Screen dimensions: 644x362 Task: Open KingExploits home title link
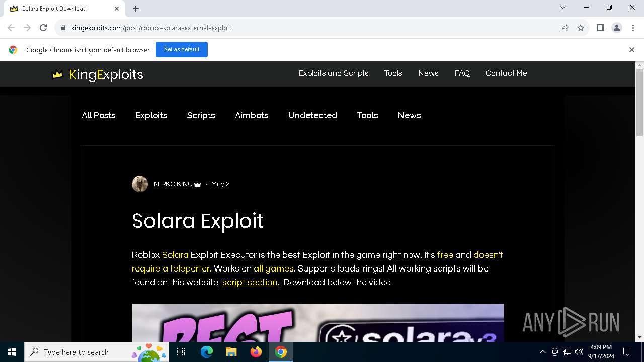[x=106, y=74]
